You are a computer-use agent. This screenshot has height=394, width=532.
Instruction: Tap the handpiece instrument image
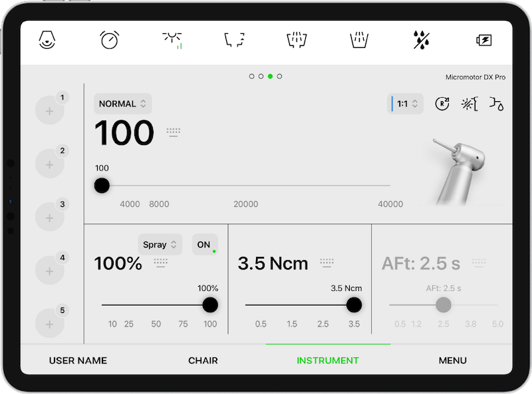coord(460,172)
